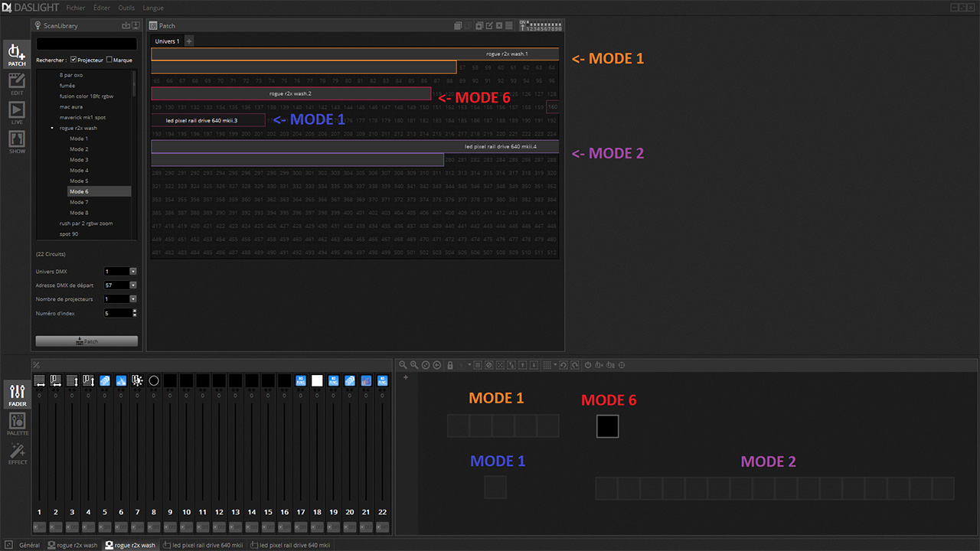980x551 pixels.
Task: Click the ScanLibrary search input field
Action: (x=87, y=44)
